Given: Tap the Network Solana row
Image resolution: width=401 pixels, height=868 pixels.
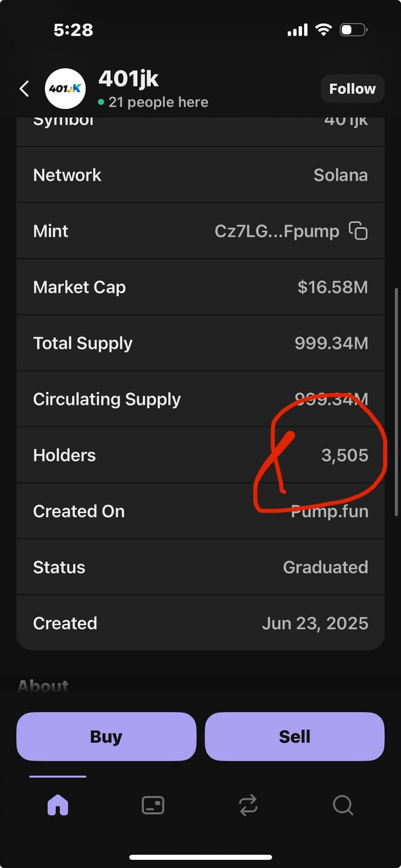Looking at the screenshot, I should [200, 175].
